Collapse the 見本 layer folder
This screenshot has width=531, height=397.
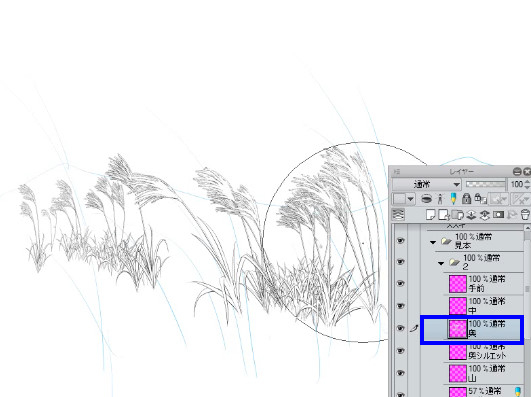click(433, 242)
